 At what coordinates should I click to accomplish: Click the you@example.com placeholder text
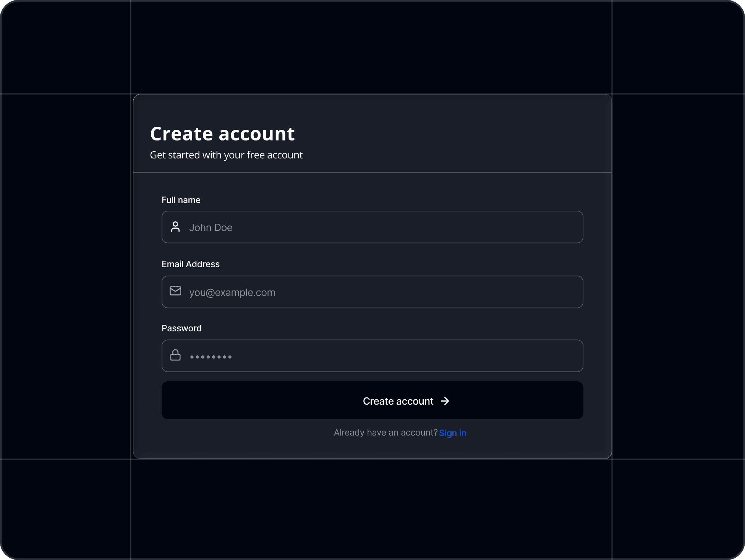pos(232,292)
